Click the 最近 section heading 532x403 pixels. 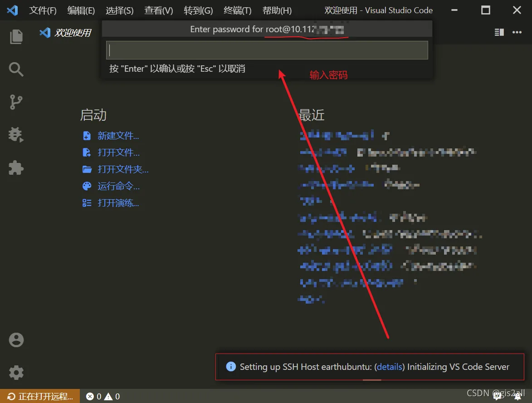(x=312, y=115)
